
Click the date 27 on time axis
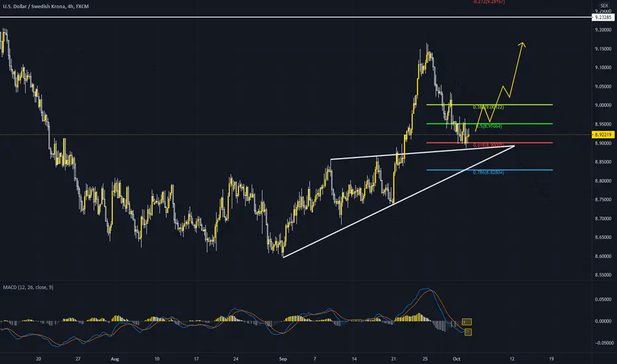78,359
